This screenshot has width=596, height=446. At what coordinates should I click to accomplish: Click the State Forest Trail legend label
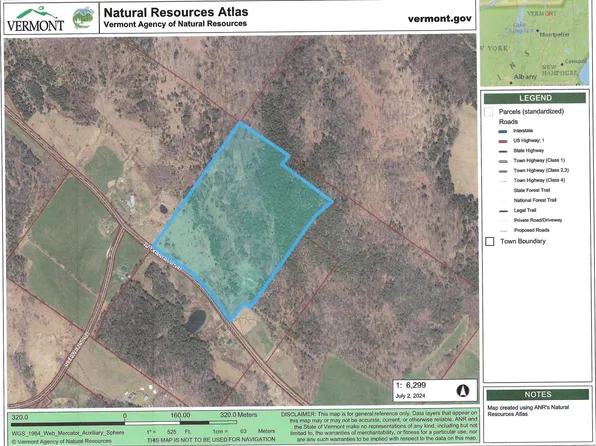(532, 190)
